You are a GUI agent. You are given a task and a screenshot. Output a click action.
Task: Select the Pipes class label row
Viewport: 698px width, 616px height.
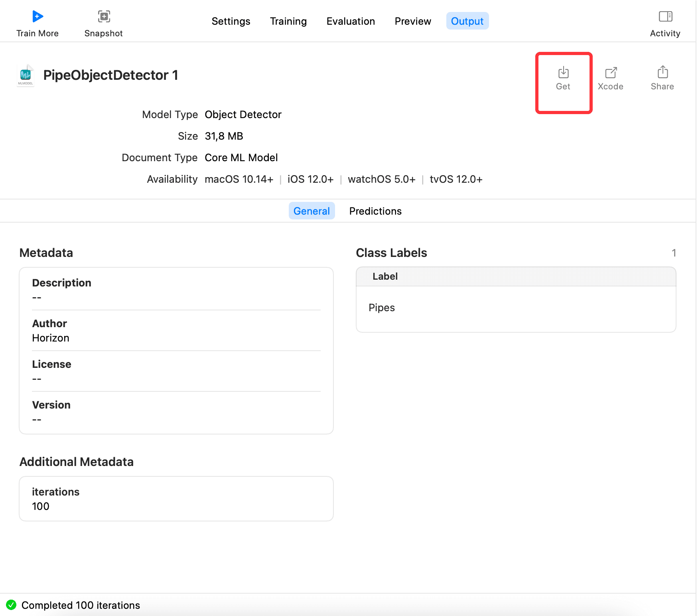tap(516, 308)
